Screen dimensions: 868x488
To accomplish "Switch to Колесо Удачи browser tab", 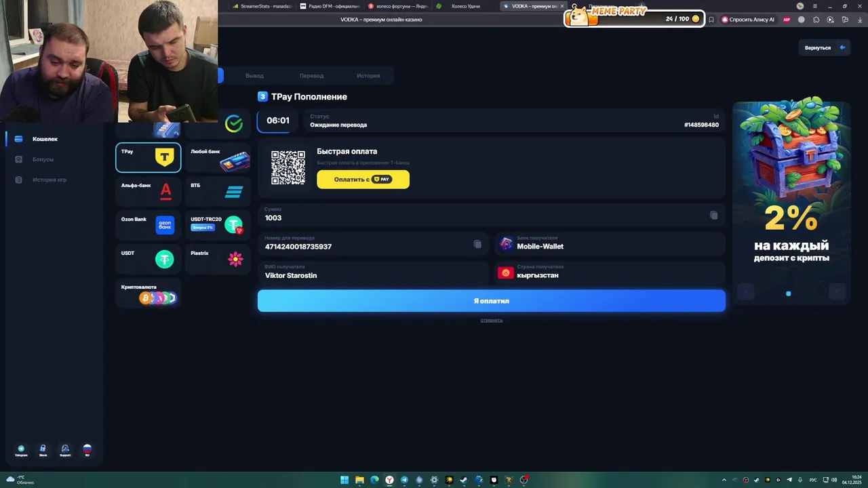I will pos(465,6).
